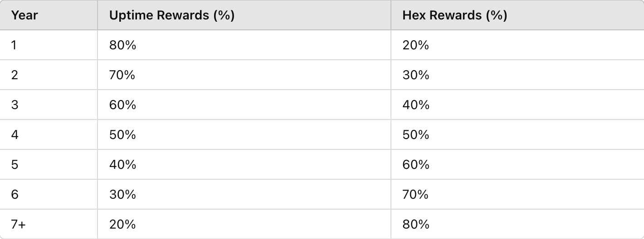This screenshot has width=644, height=239.
Task: Click Year 1's 20% Hex Rewards value
Action: [415, 45]
